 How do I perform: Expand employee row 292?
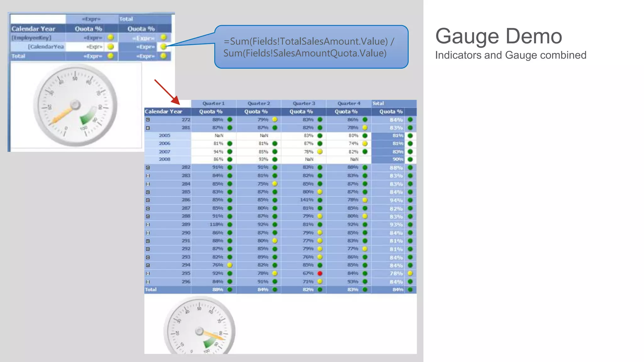[x=148, y=249]
